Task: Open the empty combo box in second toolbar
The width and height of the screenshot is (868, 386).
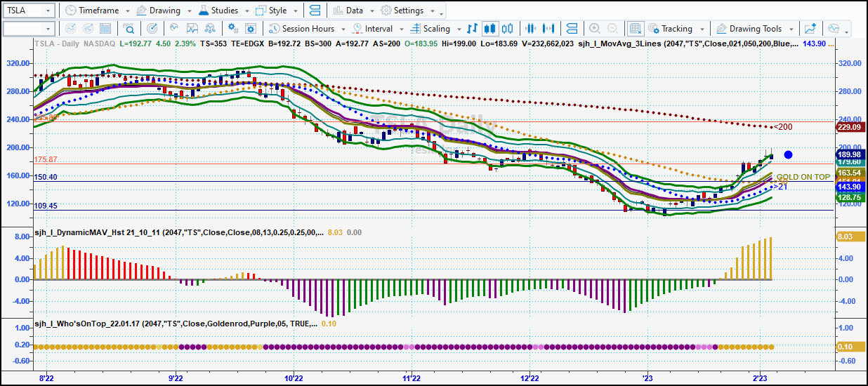Action: click(29, 29)
